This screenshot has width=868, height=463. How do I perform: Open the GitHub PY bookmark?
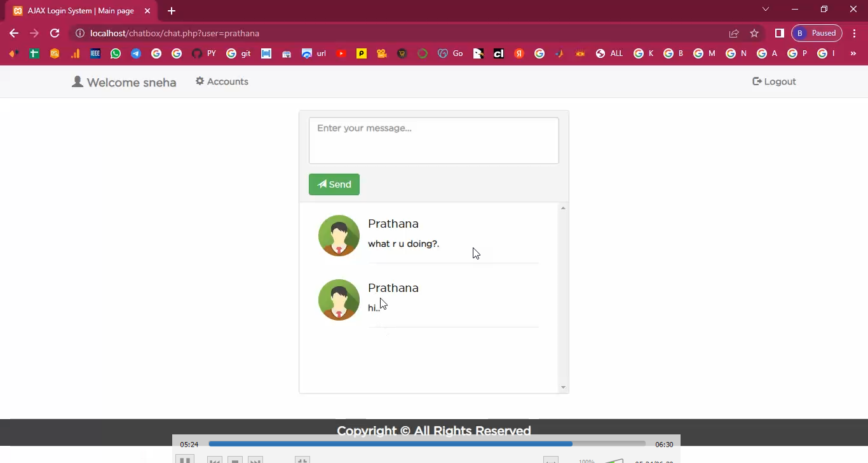tap(204, 54)
